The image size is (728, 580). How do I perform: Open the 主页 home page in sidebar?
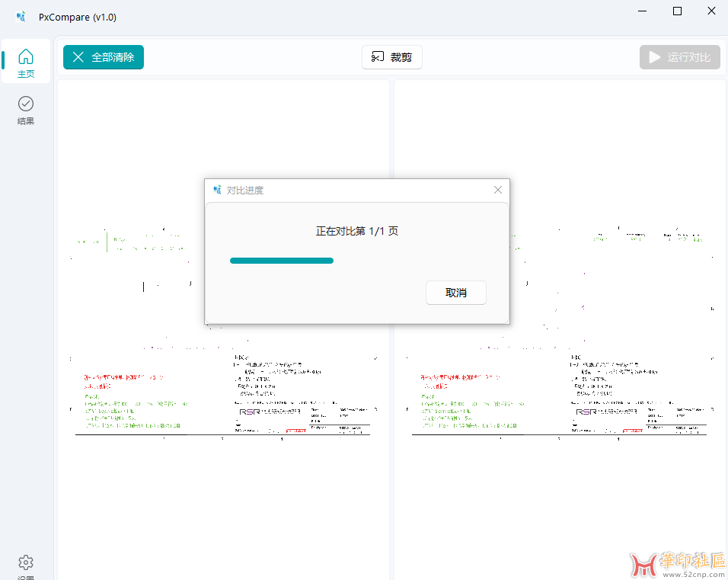coord(26,62)
